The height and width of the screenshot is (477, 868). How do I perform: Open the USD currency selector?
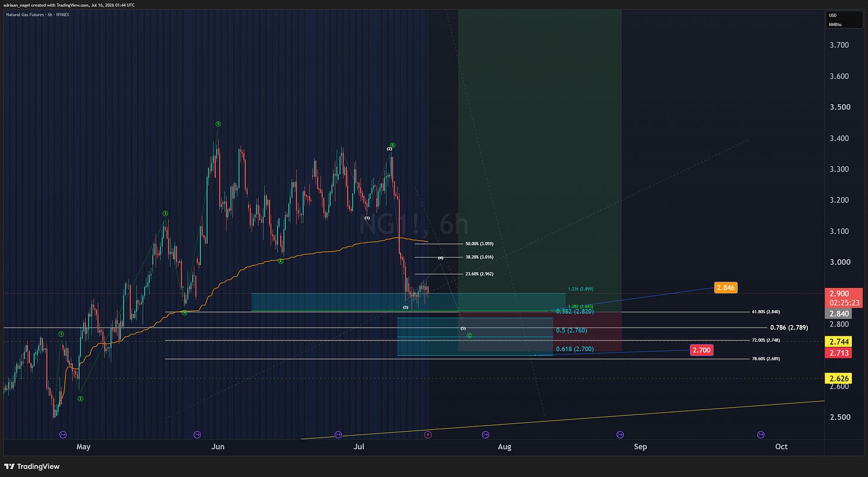click(x=833, y=16)
